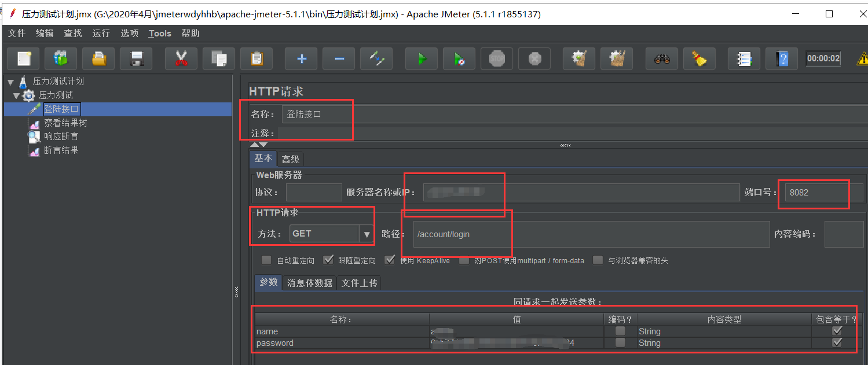Open the 帮助 menu

[x=191, y=34]
